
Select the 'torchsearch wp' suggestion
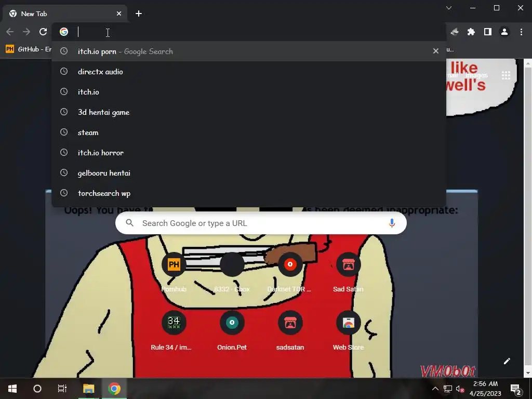pyautogui.click(x=249, y=193)
